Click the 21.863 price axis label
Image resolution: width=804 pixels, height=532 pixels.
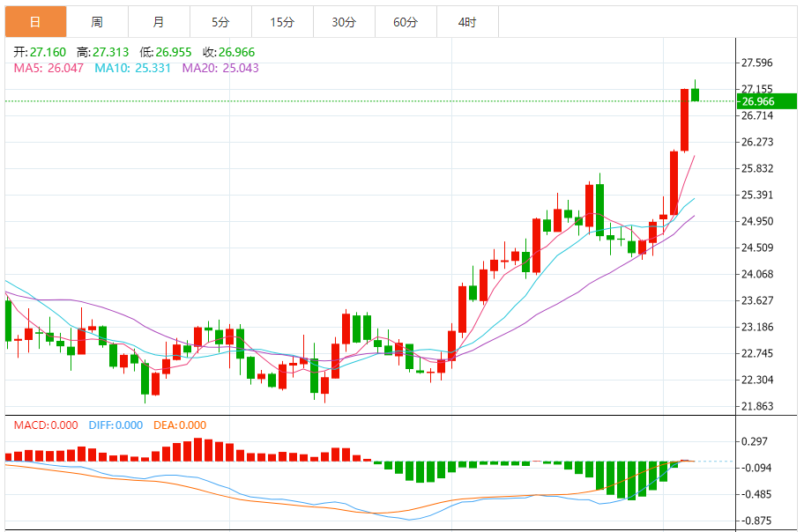756,406
